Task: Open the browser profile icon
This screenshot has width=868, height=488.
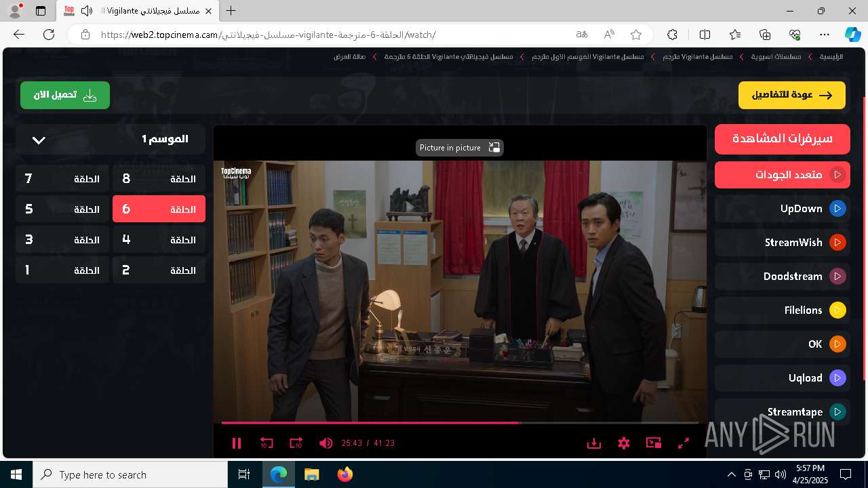Action: point(15,11)
